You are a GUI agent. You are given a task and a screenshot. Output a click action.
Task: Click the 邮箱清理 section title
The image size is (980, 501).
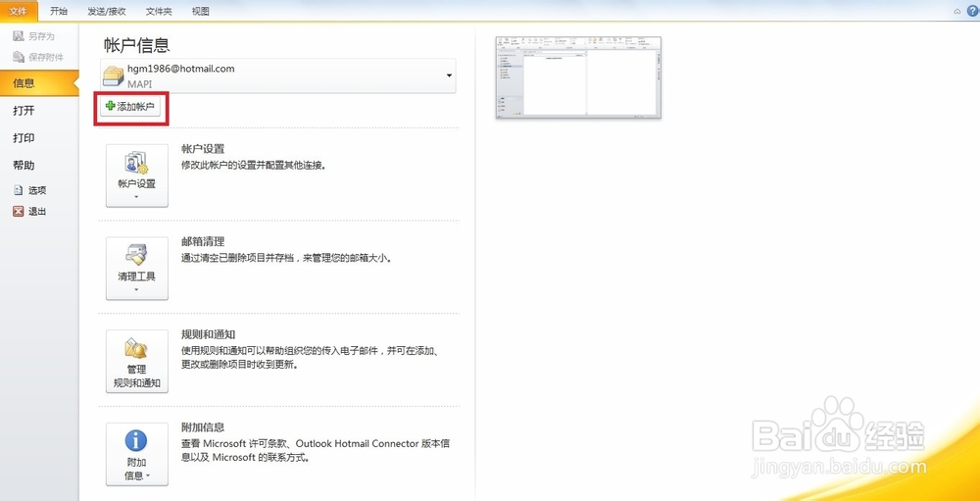point(203,241)
